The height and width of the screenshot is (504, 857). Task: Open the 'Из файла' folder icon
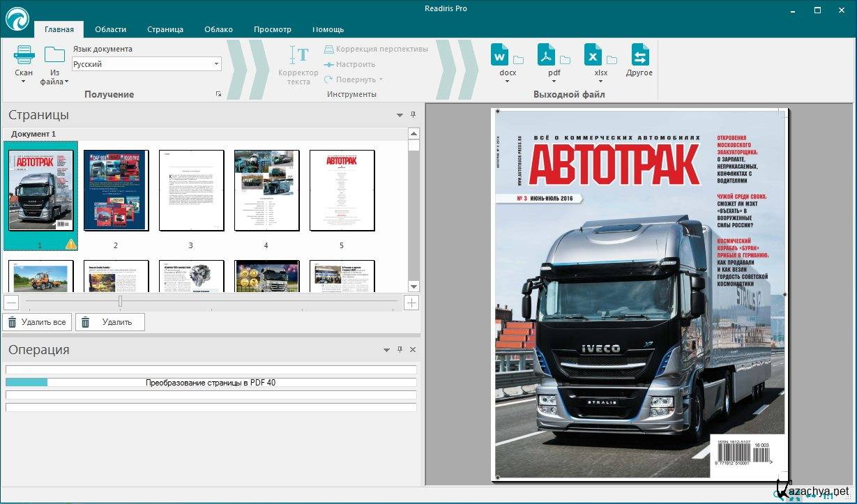tap(54, 55)
